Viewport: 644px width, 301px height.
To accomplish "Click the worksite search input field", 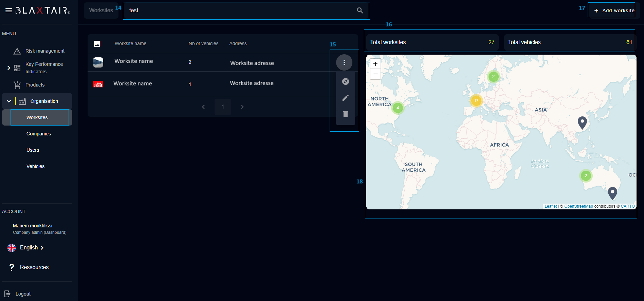I will (238, 11).
